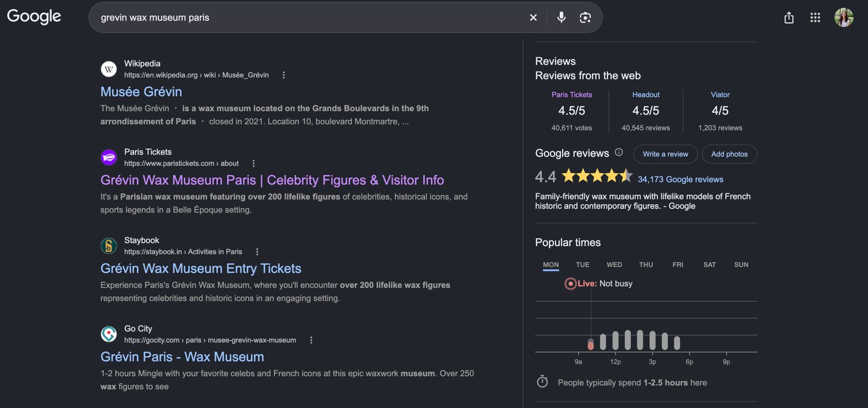868x408 pixels.
Task: Click the 4.4 star rating stars
Action: [x=597, y=176]
